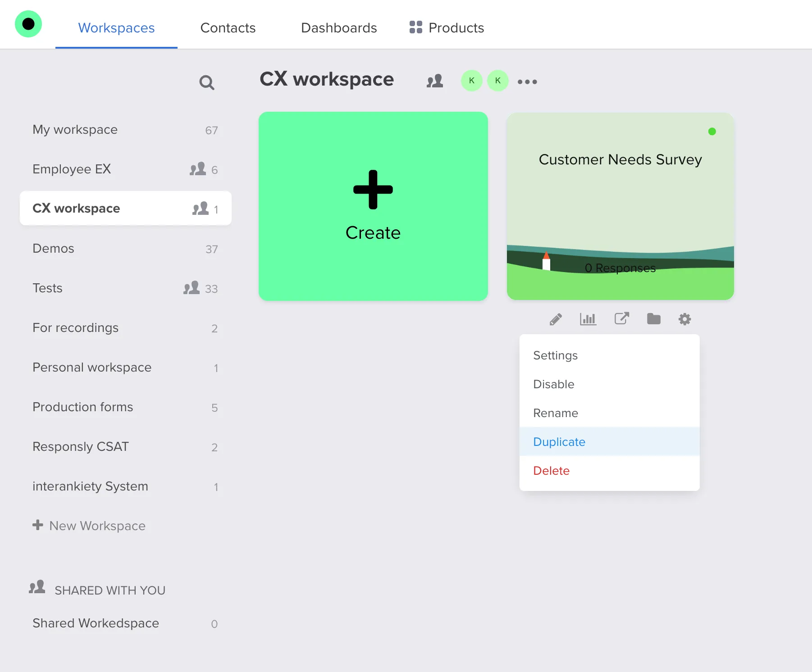
Task: Select Tests workspace
Action: coord(125,288)
